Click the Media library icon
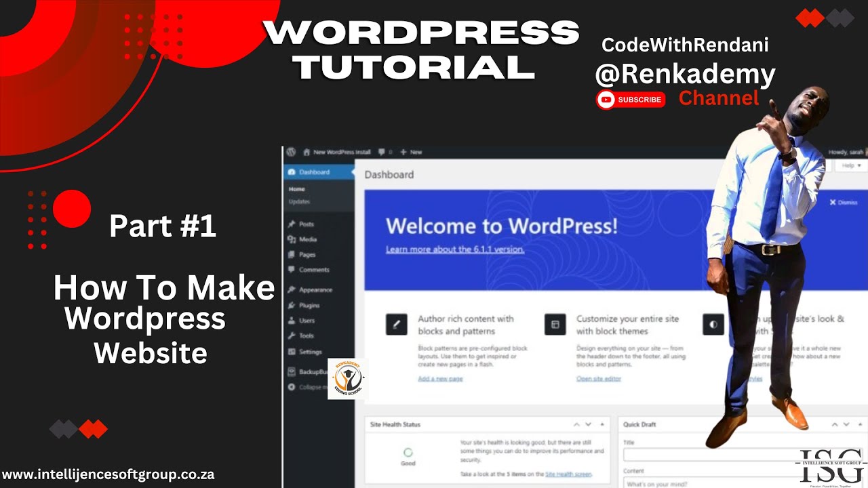Viewport: 868px width, 488px height. coord(292,239)
